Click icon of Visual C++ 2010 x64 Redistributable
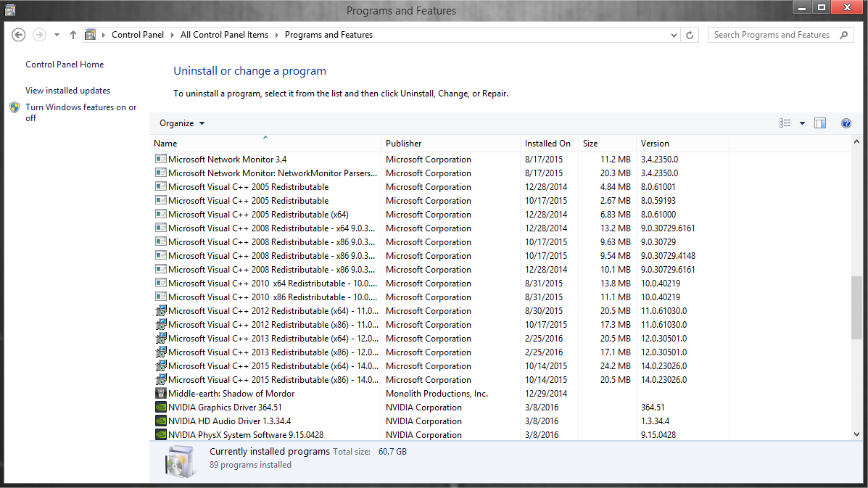The width and height of the screenshot is (868, 488). click(x=160, y=283)
